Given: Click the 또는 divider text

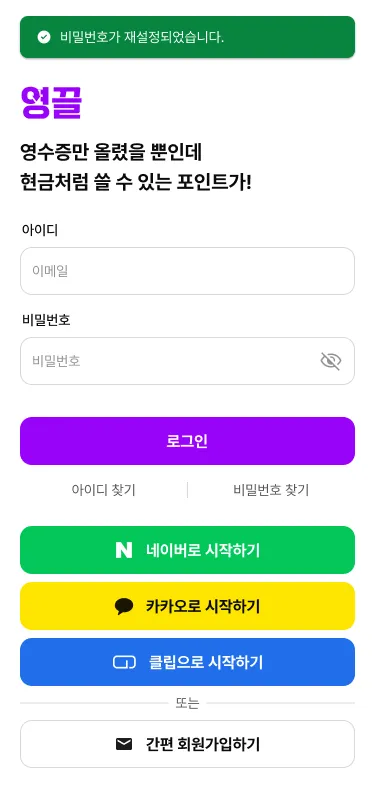Looking at the screenshot, I should click(x=187, y=704).
